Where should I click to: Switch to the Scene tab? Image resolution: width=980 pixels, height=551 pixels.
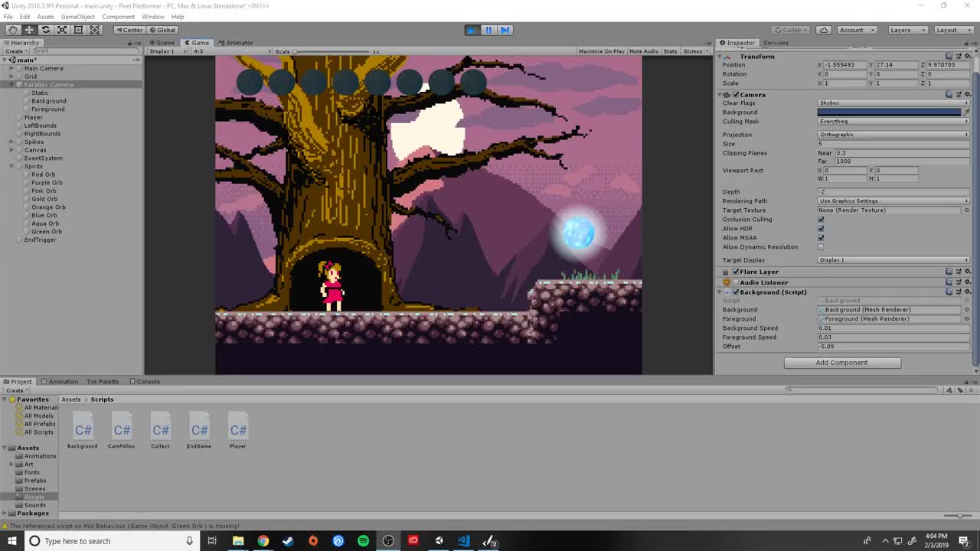162,43
